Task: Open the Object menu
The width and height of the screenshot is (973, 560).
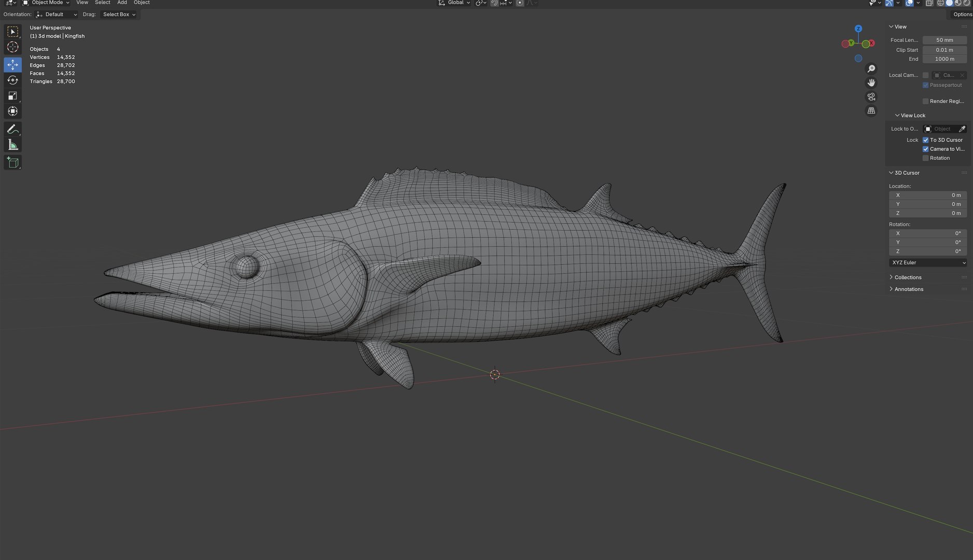Action: tap(142, 3)
